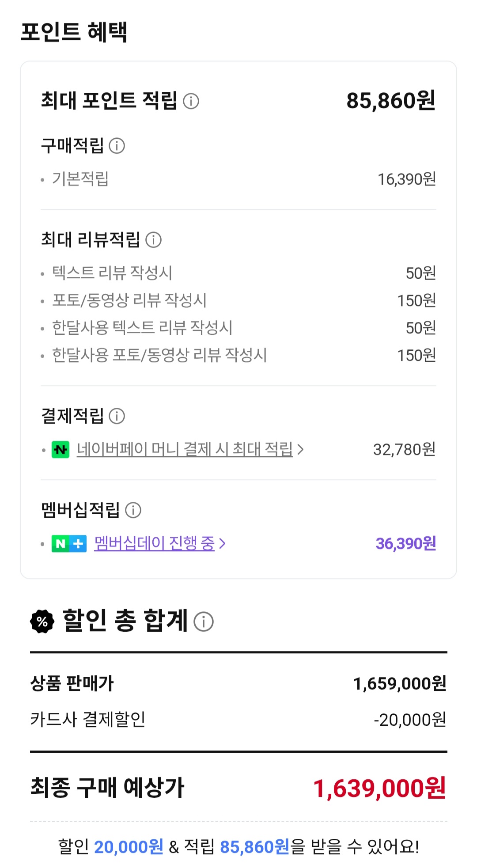Tap the 포인트 혜택 heading

(74, 32)
